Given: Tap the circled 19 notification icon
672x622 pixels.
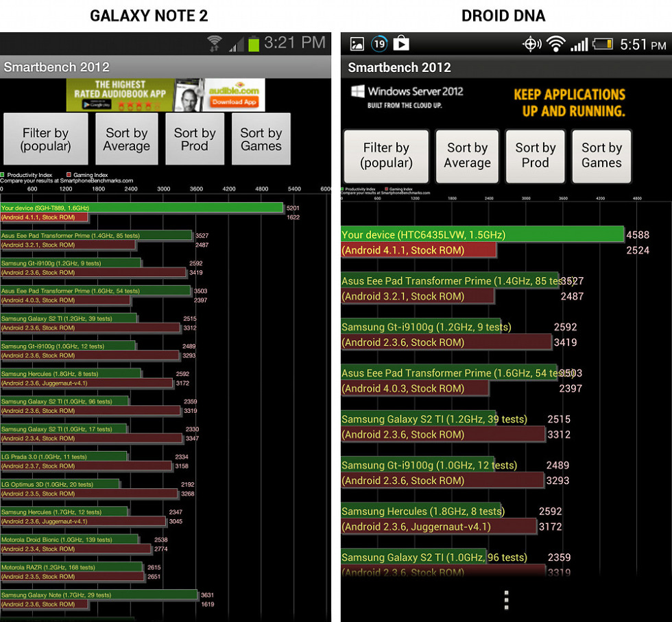Looking at the screenshot, I should point(379,44).
